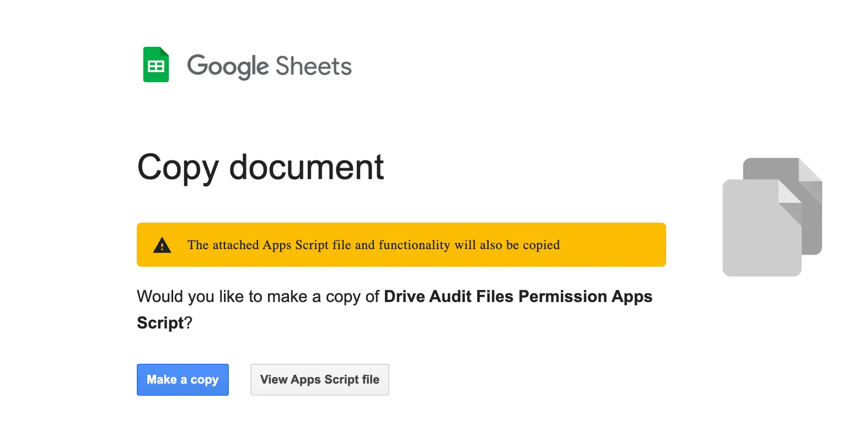Select the Apps Script warning message text
Screen dimensions: 868x431
[x=373, y=245]
